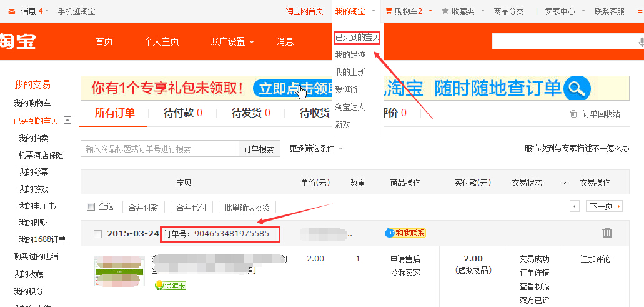The height and width of the screenshot is (307, 644).
Task: Go to previous page arrow
Action: point(575,206)
